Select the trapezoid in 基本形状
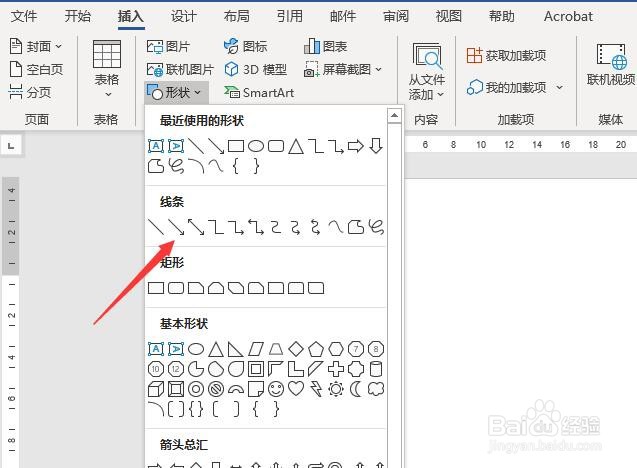 coord(276,349)
